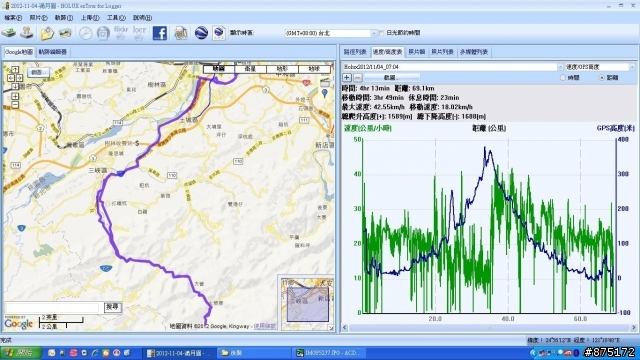Click the read-device-log icon in the toolbar

(x=9, y=33)
